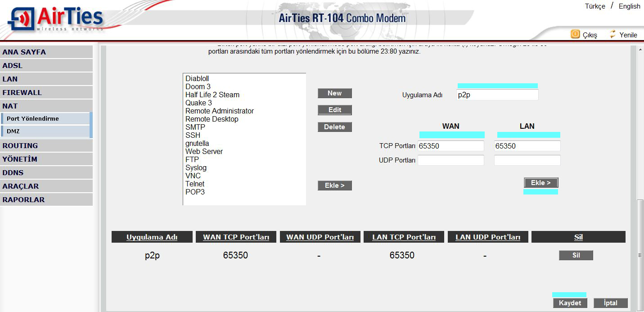Viewport: 644px width, 312px height.
Task: Click the İptal cancel button
Action: (x=611, y=303)
